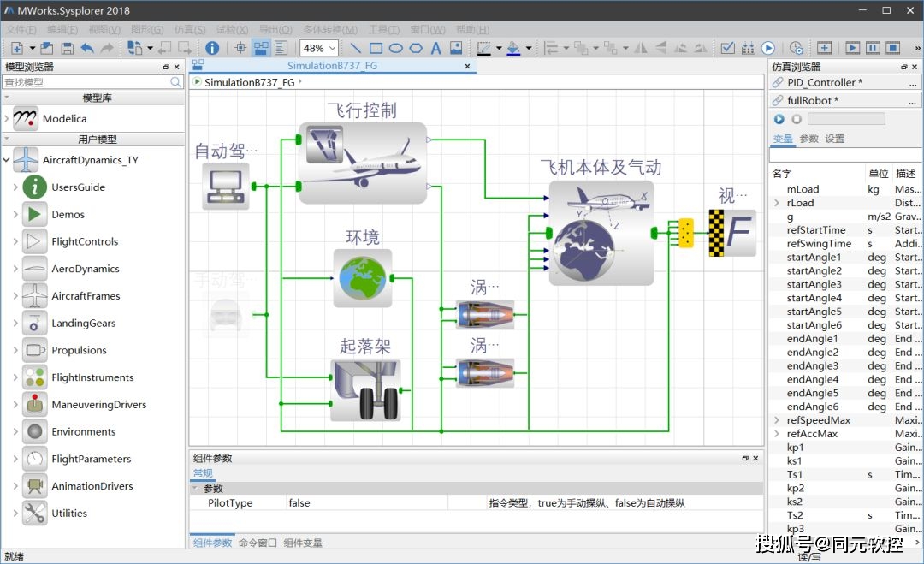The height and width of the screenshot is (564, 924).
Task: Open the 仿真(S) menu
Action: pos(190,29)
